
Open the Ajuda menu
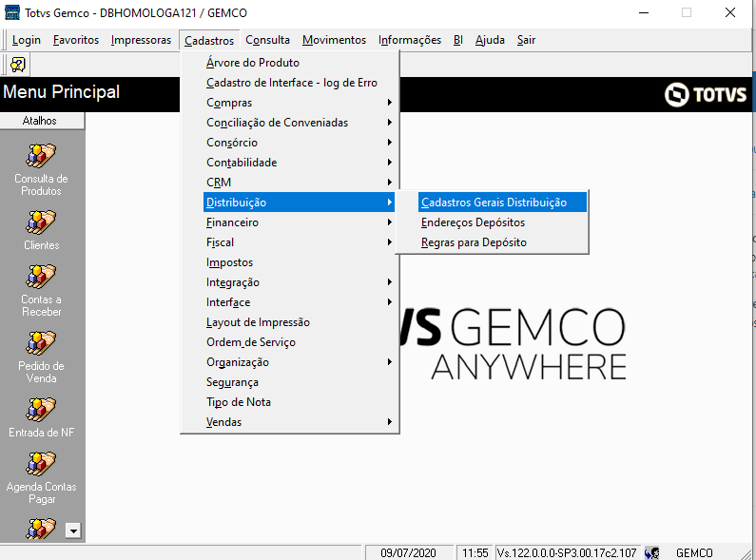point(490,40)
